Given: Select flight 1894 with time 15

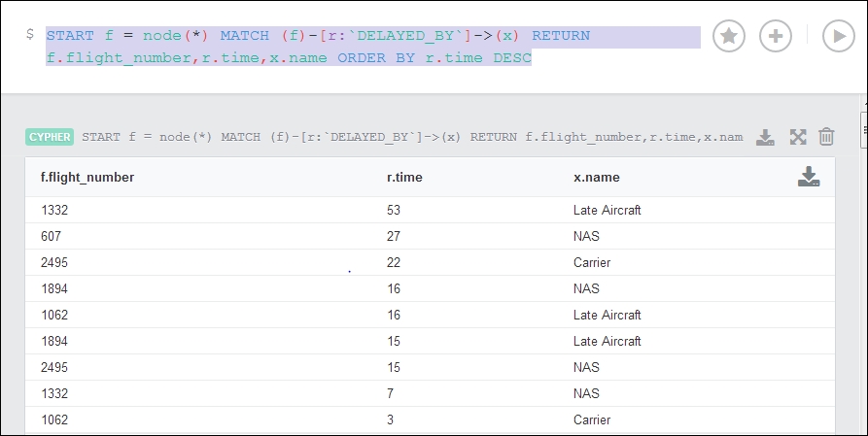Looking at the screenshot, I should tap(54, 341).
